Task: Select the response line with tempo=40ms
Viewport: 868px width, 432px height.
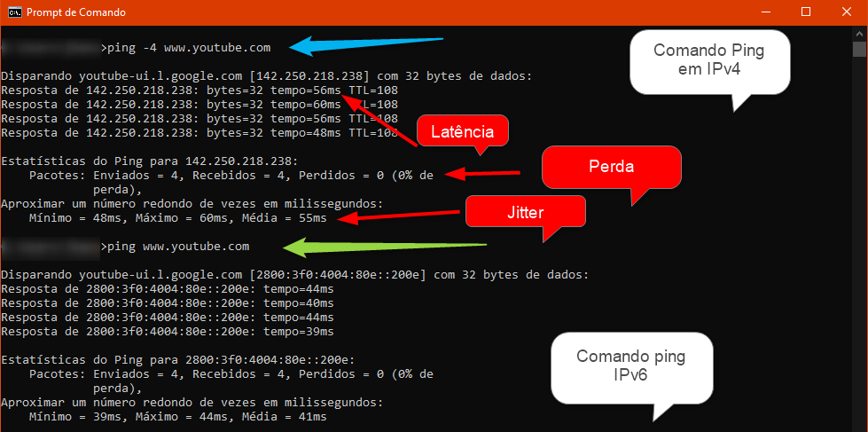Action: (168, 303)
